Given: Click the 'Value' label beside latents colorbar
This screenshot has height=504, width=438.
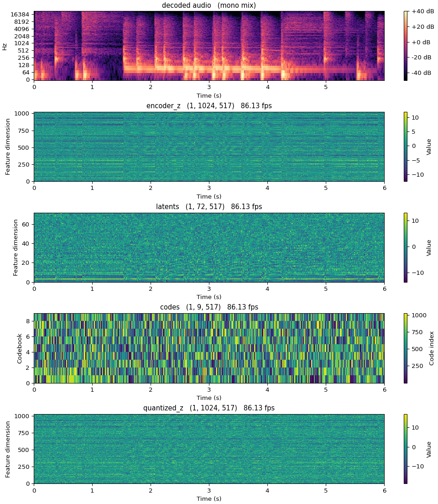Looking at the screenshot, I should 429,247.
